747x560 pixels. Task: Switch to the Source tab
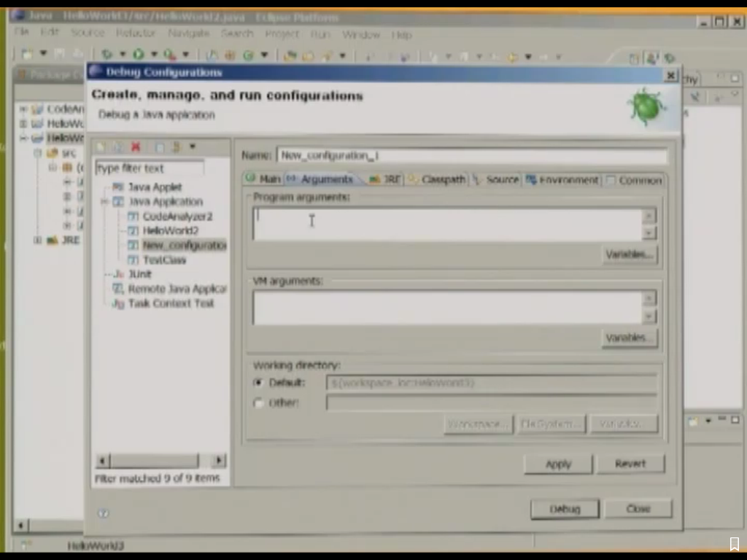coord(495,179)
